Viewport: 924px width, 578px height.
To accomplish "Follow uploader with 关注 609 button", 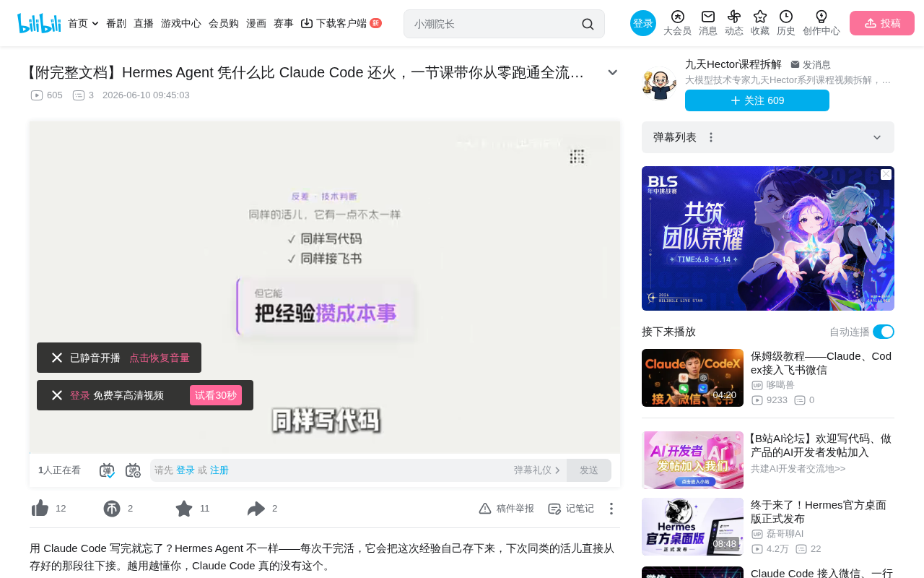I will [x=757, y=100].
